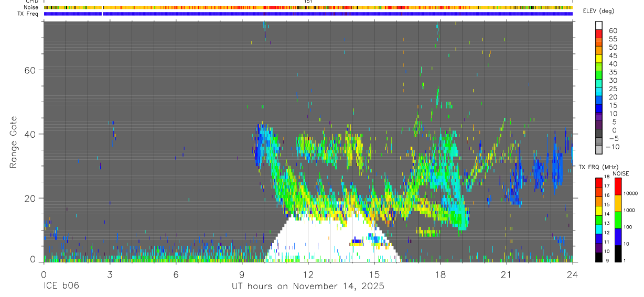Select the green NOISE segment between 1000 and 100
644x297 pixels.
(618, 220)
